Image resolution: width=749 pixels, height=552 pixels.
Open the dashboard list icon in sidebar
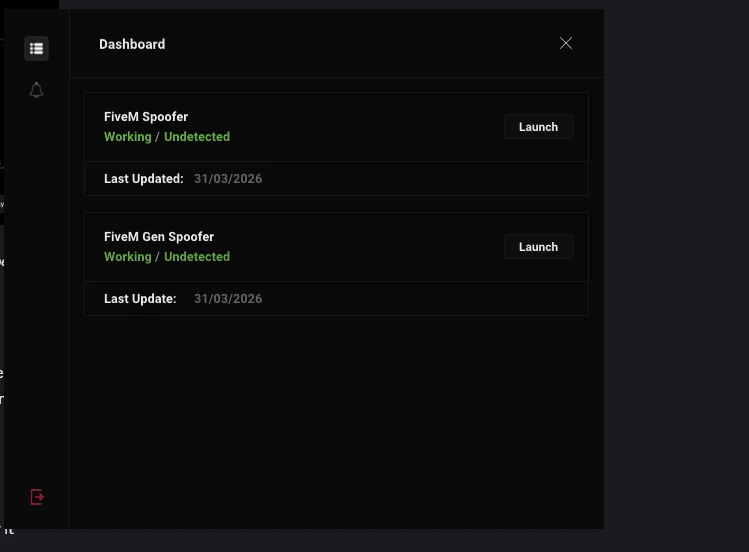36,48
